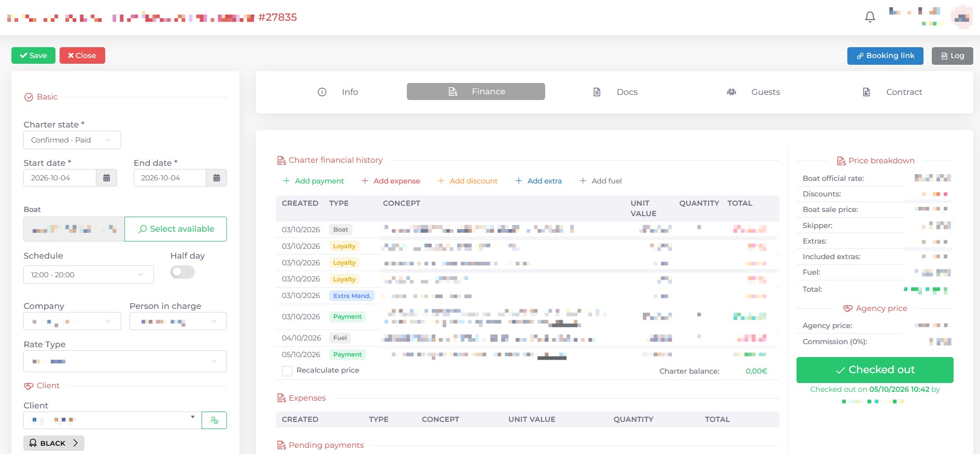This screenshot has width=980, height=454.
Task: Switch to the Info tab
Action: [x=337, y=92]
